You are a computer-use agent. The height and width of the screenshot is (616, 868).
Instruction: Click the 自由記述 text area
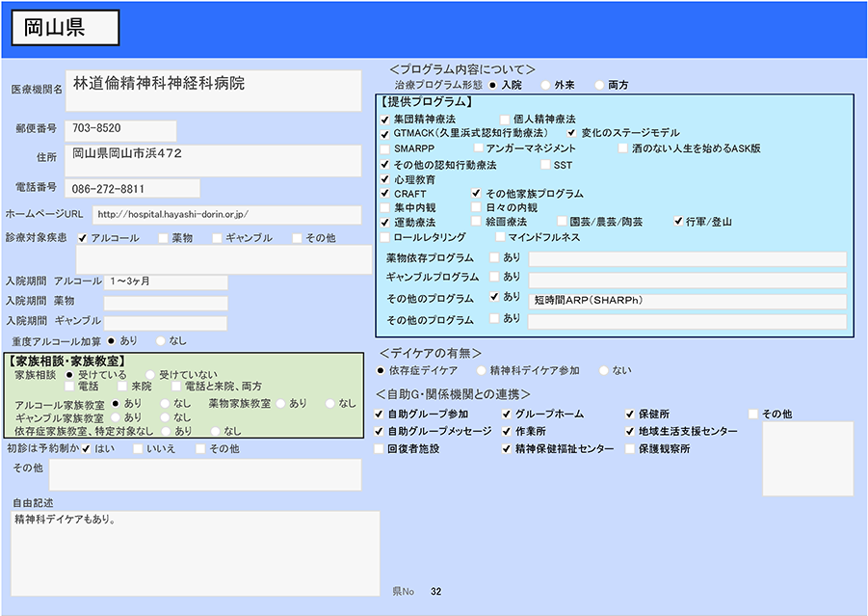pyautogui.click(x=195, y=552)
